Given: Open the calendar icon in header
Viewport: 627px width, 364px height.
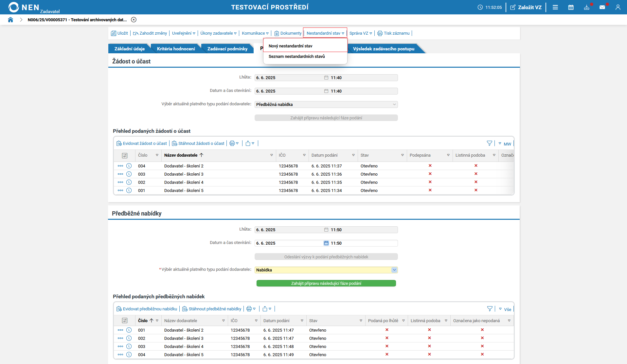Looking at the screenshot, I should click(x=571, y=7).
